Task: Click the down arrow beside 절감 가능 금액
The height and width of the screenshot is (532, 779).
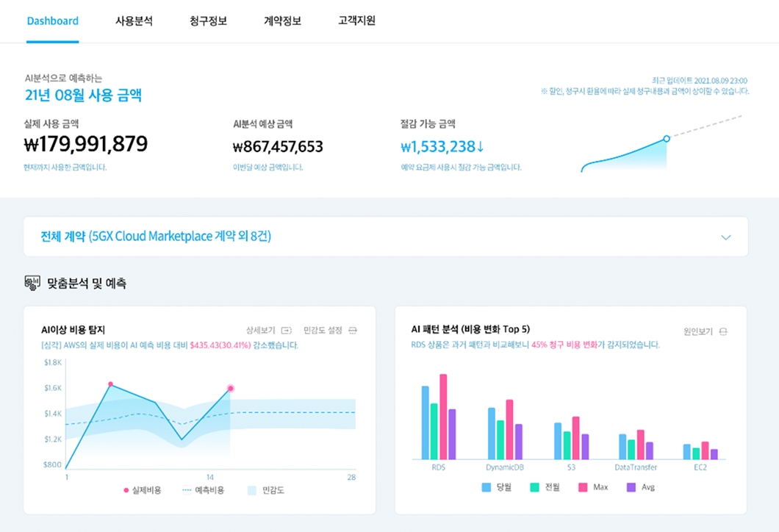Action: pyautogui.click(x=481, y=146)
